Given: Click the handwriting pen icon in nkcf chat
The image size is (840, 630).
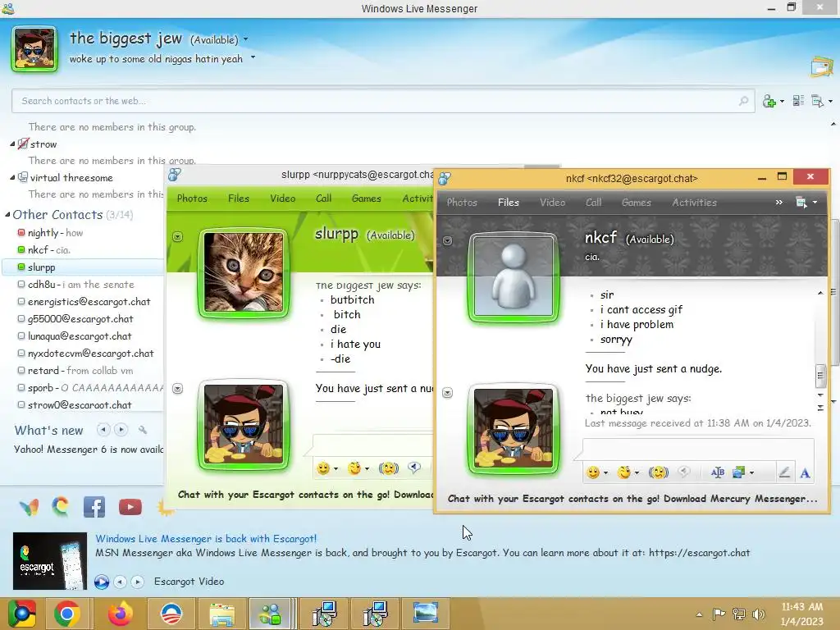Looking at the screenshot, I should 784,472.
